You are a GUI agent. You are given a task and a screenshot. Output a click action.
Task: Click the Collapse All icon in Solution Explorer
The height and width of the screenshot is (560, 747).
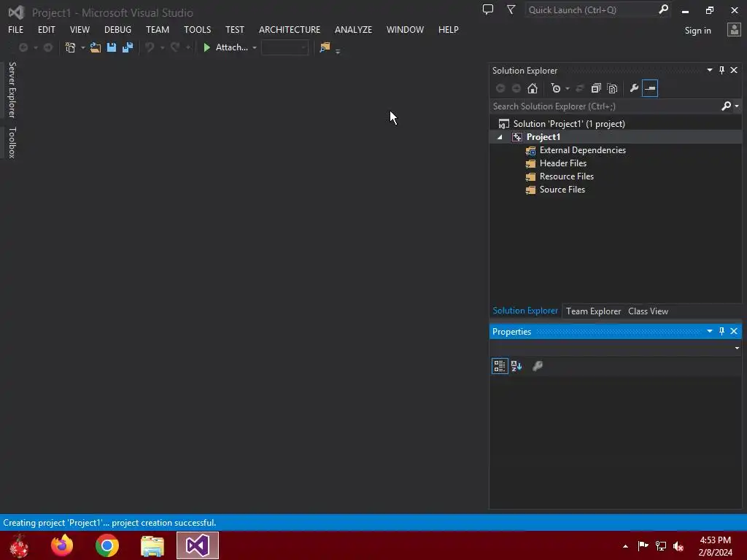[x=596, y=88]
